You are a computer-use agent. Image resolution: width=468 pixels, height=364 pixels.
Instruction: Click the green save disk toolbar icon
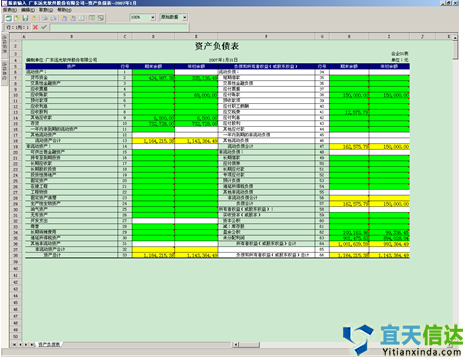click(25, 18)
